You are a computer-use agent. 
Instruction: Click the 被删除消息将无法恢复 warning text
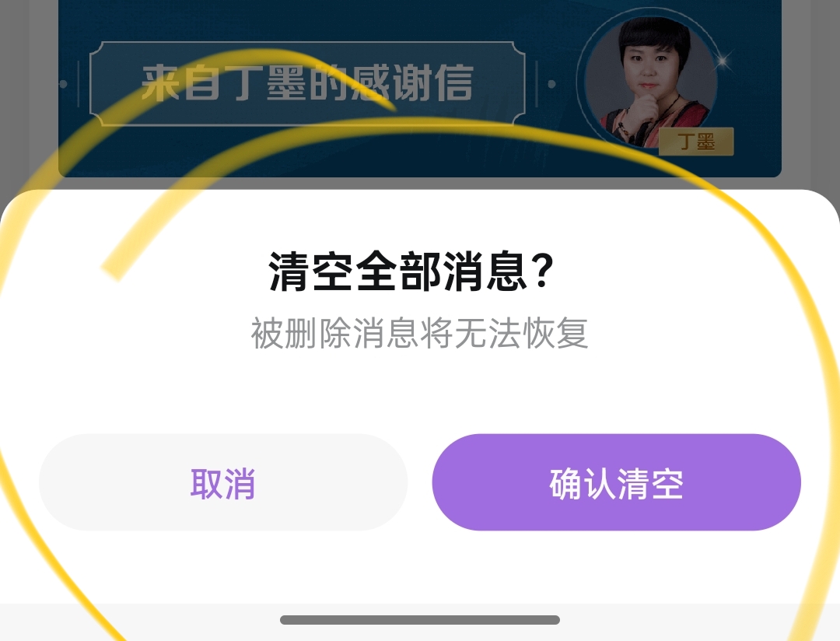pos(419,334)
